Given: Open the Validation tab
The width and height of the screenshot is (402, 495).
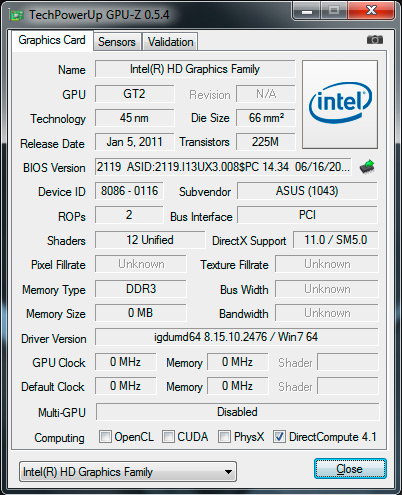Looking at the screenshot, I should point(170,42).
